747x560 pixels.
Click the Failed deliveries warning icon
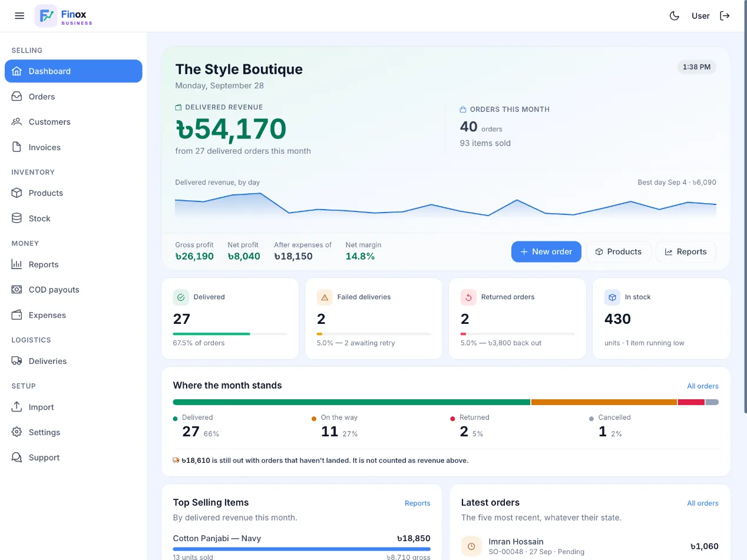click(x=325, y=297)
